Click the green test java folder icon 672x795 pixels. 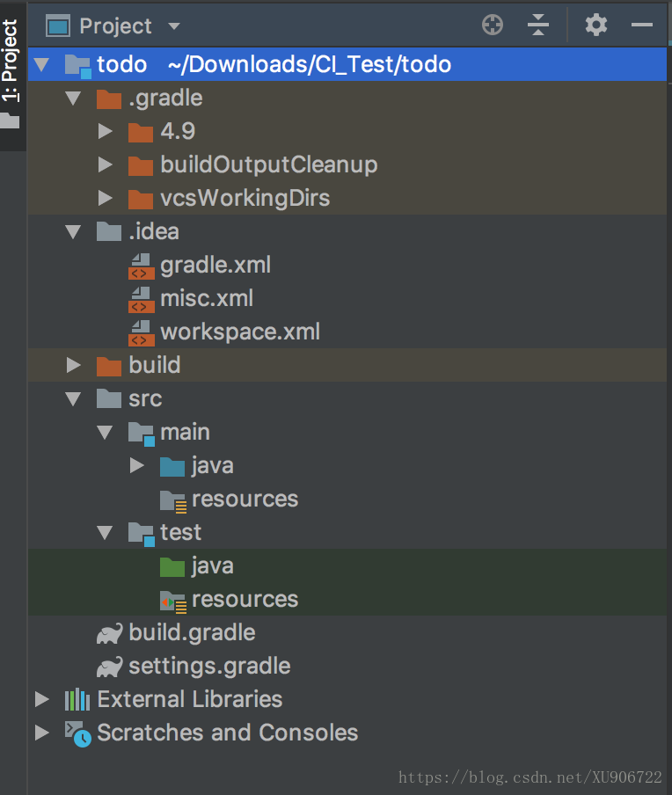click(172, 567)
